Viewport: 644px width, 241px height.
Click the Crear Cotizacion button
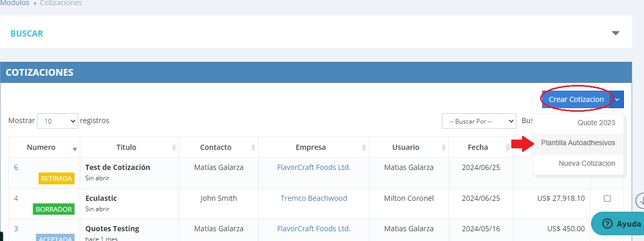pyautogui.click(x=576, y=99)
